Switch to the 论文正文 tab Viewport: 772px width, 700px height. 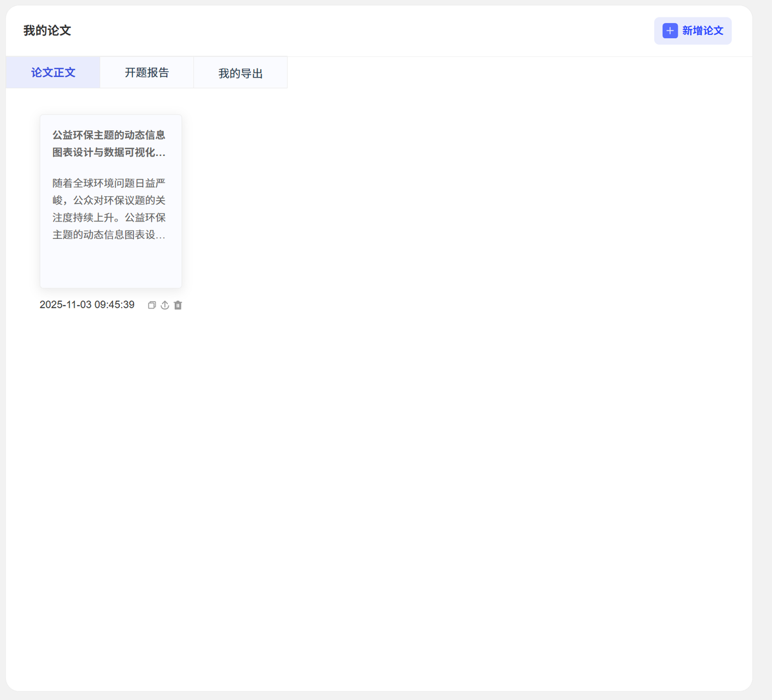pos(53,73)
